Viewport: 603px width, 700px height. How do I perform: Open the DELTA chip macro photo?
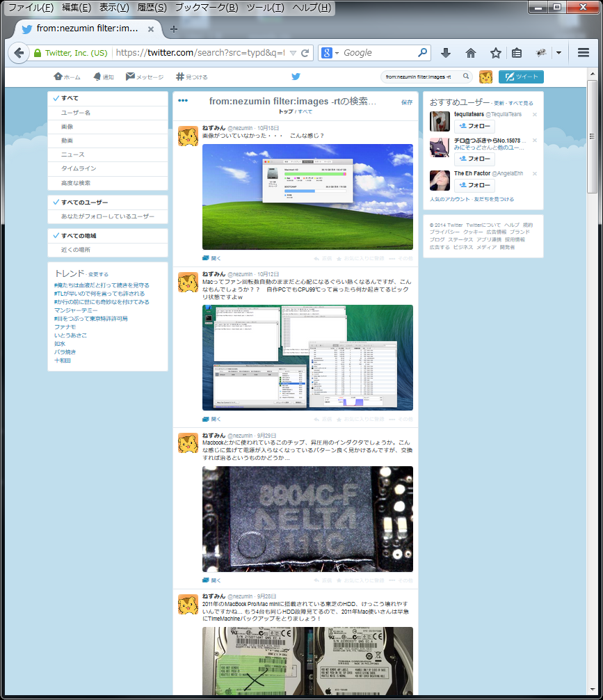click(x=307, y=519)
